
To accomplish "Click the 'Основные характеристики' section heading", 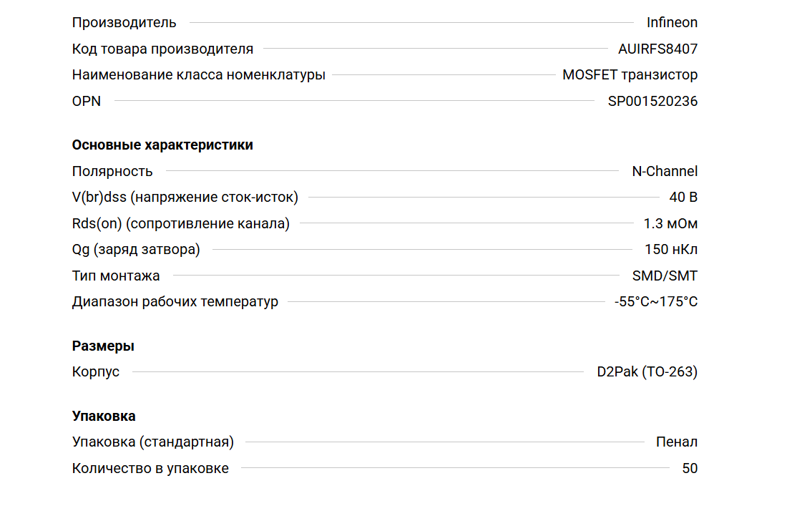I will click(162, 145).
